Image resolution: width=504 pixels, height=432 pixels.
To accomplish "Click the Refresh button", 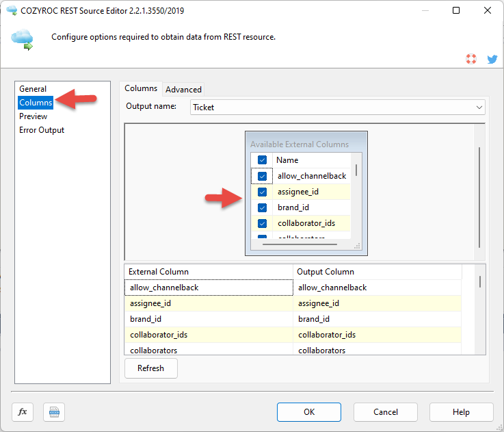I will coord(150,368).
